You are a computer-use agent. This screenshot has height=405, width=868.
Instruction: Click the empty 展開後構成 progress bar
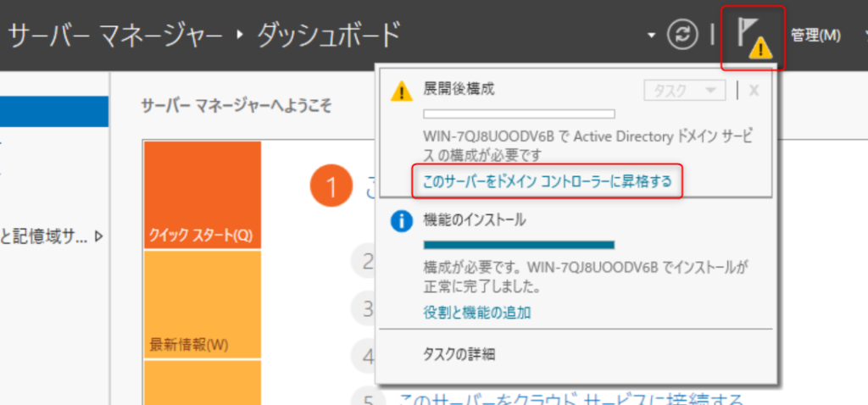pos(519,114)
